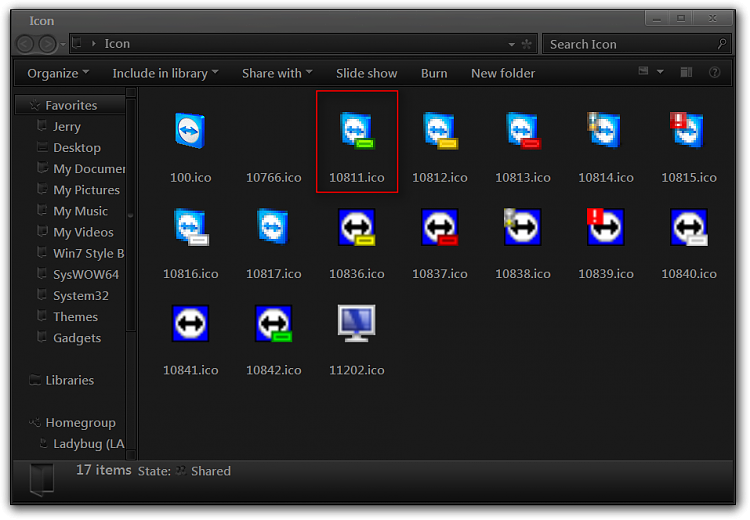Click the Icon breadcrumb in address bar
The width and height of the screenshot is (750, 520).
(117, 44)
